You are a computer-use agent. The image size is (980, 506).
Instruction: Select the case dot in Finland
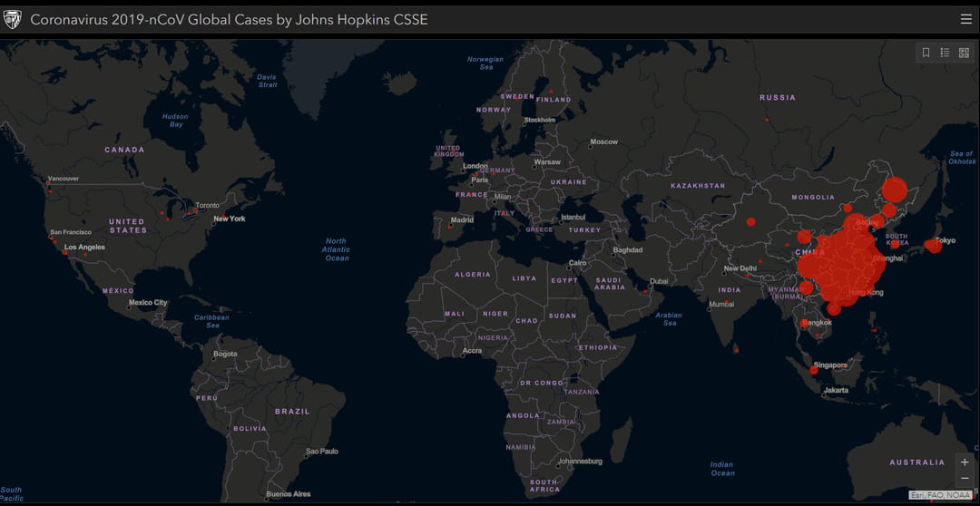pos(551,92)
